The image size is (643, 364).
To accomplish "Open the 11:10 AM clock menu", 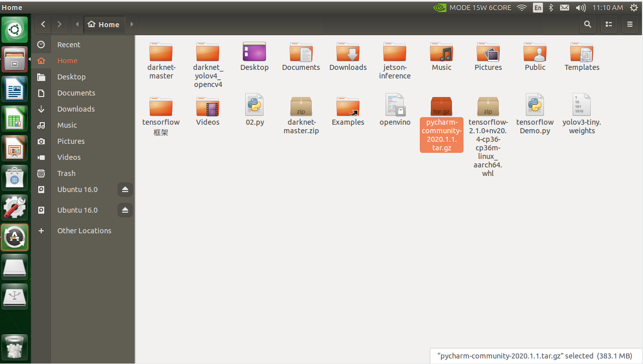I will click(x=607, y=8).
